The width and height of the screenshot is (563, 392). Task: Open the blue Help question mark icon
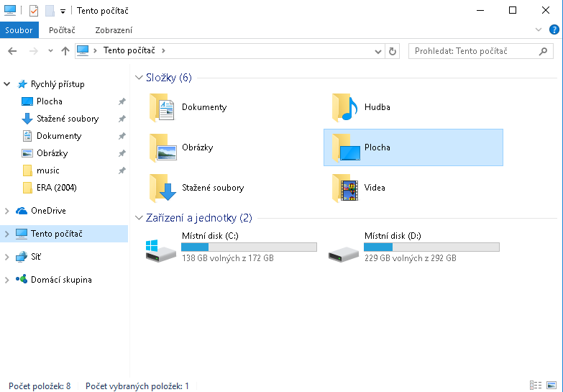click(x=554, y=29)
